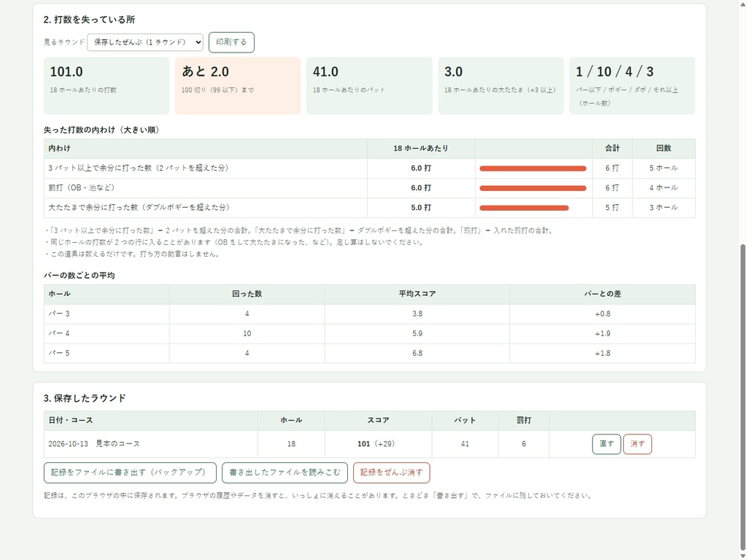The image size is (747, 560).
Task: Click the パーとの差 column header
Action: click(603, 295)
